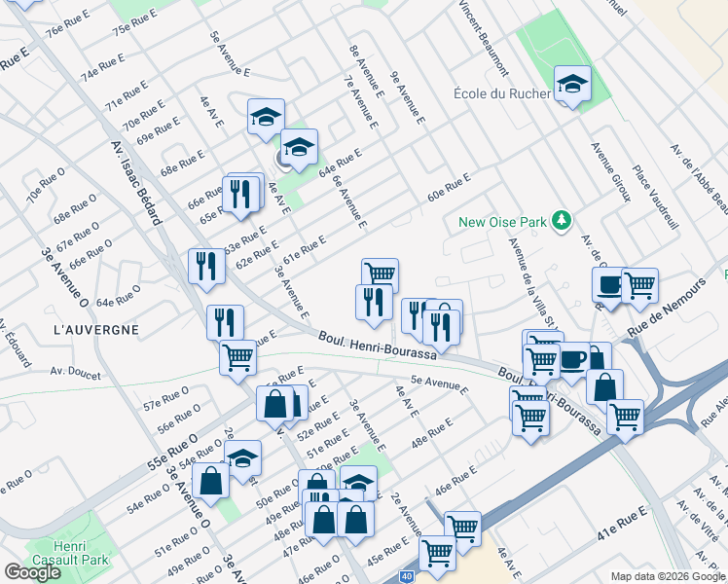728x584 pixels.
Task: Click restaurant marker on Av. Isaac Bédard
Action: 225,326
